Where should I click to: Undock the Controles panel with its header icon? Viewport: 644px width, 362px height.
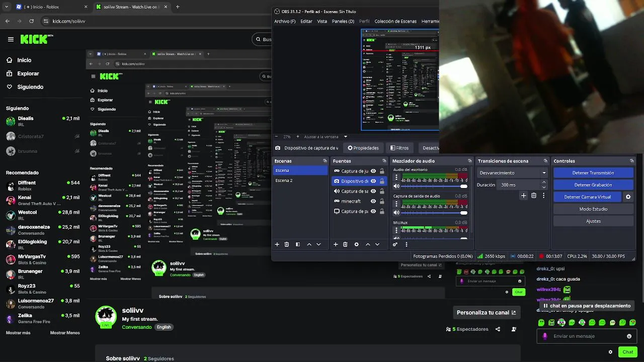point(632,161)
